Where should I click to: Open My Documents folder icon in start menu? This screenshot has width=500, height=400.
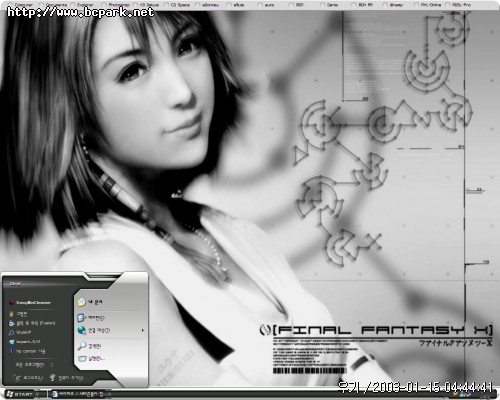click(x=82, y=302)
